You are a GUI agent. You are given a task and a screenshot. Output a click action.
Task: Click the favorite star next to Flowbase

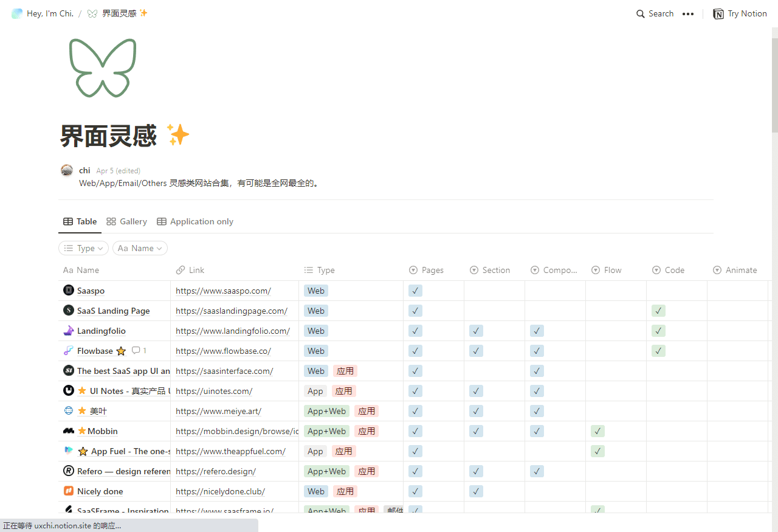pos(121,351)
